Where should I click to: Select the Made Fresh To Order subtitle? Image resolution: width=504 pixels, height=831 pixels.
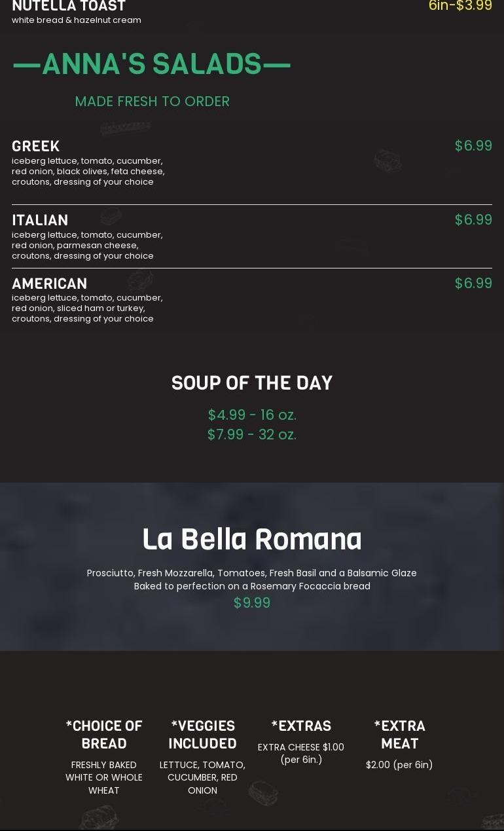[x=152, y=102]
